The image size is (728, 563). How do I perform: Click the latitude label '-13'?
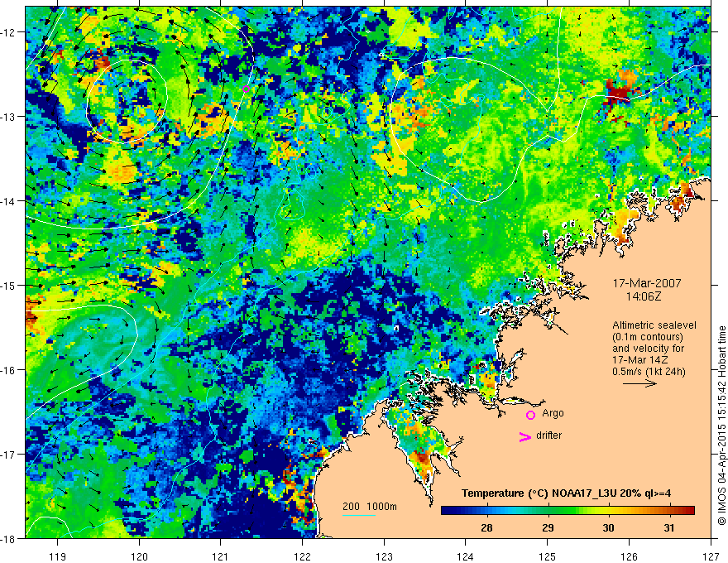[x=8, y=117]
